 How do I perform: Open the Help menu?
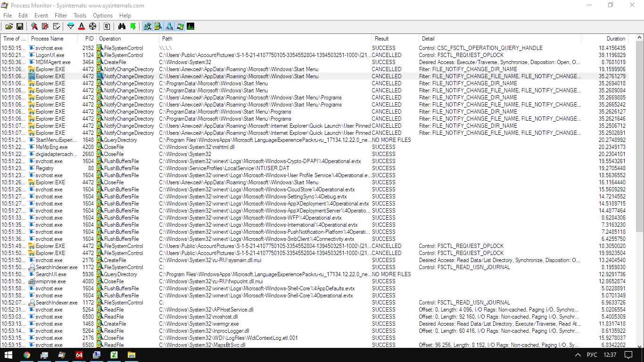pos(125,16)
